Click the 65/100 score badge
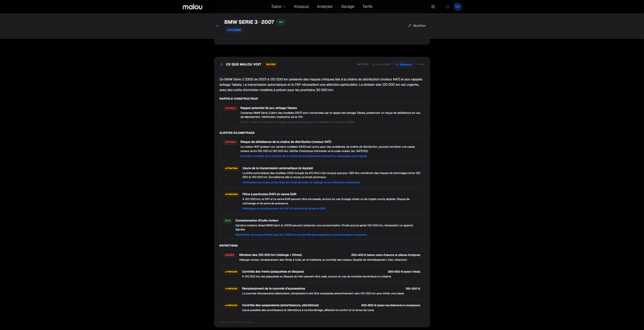644x330 pixels. [271, 64]
